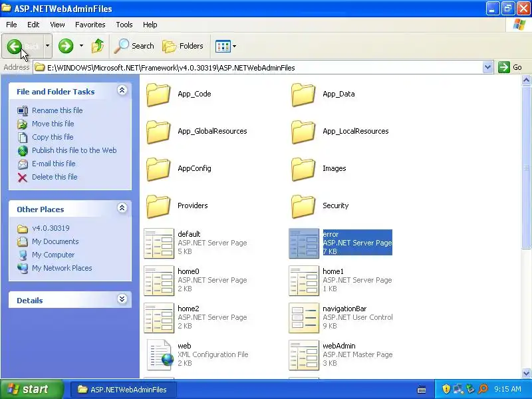Image resolution: width=532 pixels, height=399 pixels.
Task: Open the Views icon in toolbar
Action: (x=223, y=46)
